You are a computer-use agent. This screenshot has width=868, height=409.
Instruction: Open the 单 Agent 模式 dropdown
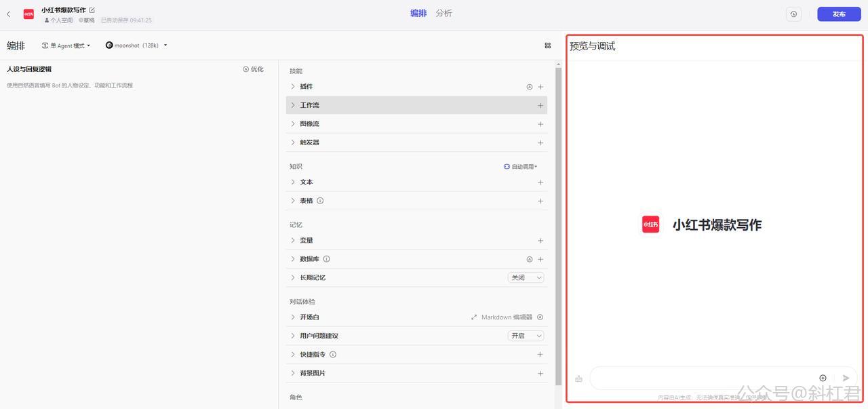[x=66, y=45]
